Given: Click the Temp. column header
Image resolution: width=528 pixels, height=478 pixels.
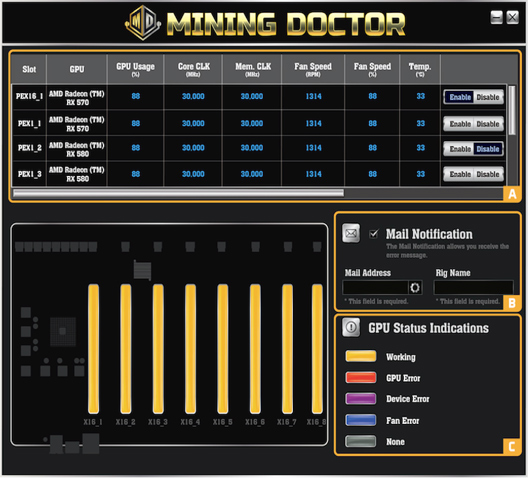Looking at the screenshot, I should [x=420, y=69].
